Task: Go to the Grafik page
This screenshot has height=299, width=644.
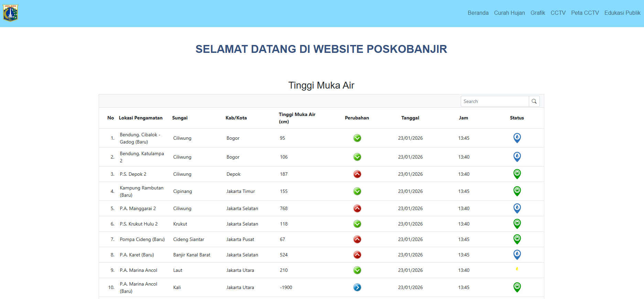Action: click(538, 13)
